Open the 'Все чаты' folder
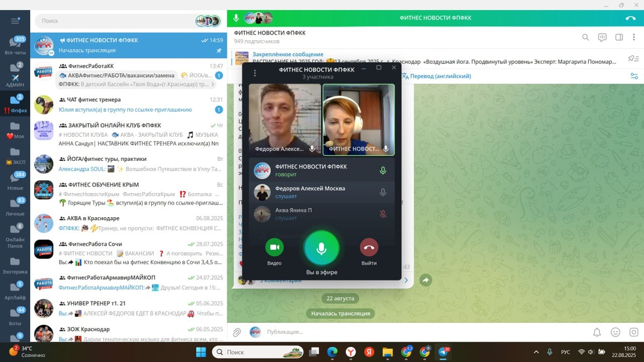 [x=15, y=47]
